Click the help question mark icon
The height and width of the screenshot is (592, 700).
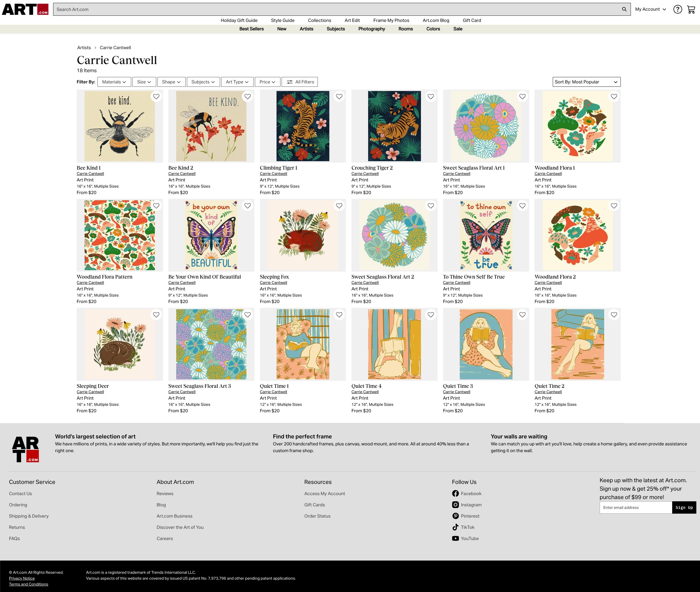(678, 9)
